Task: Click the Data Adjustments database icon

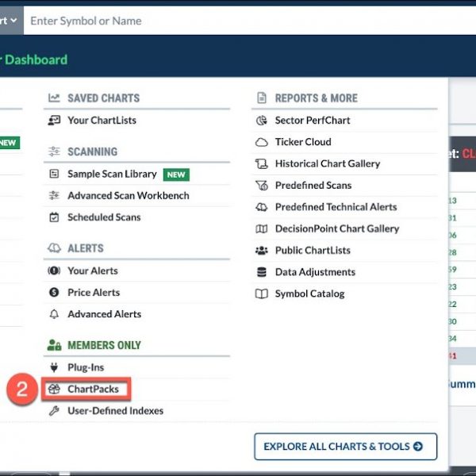Action: [261, 272]
